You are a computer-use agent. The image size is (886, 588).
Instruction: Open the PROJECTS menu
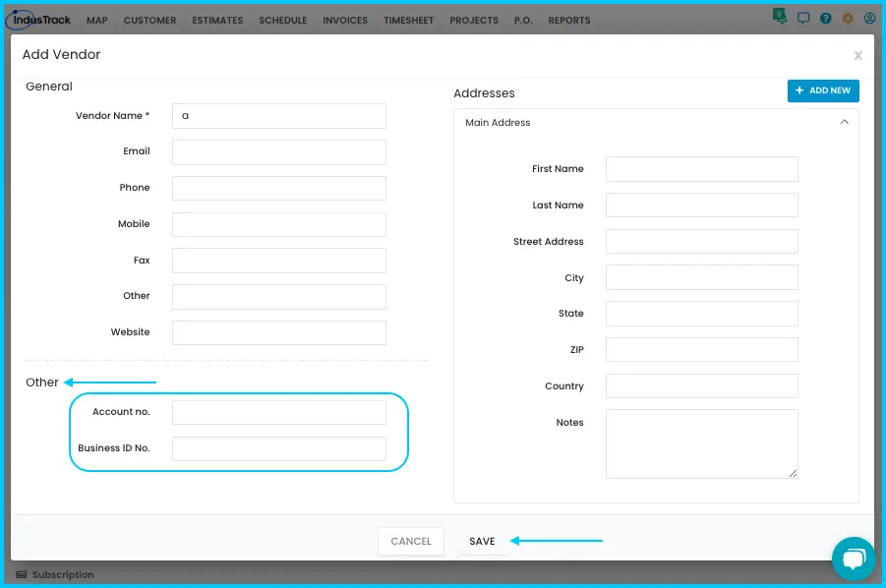tap(474, 21)
